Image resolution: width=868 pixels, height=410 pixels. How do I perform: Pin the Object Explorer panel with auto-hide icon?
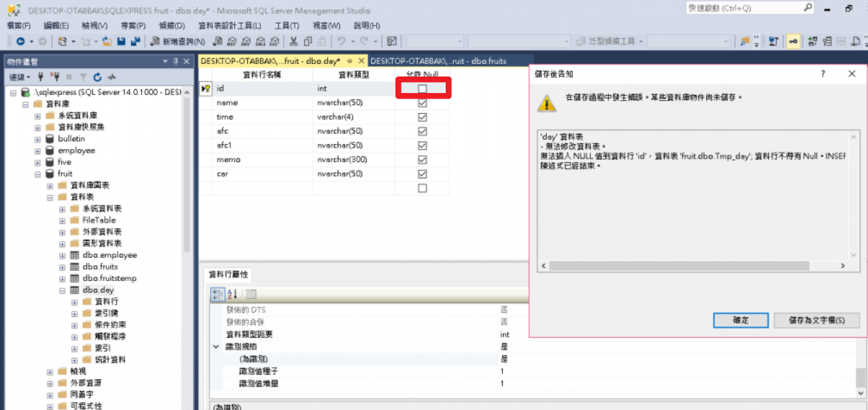pos(176,61)
